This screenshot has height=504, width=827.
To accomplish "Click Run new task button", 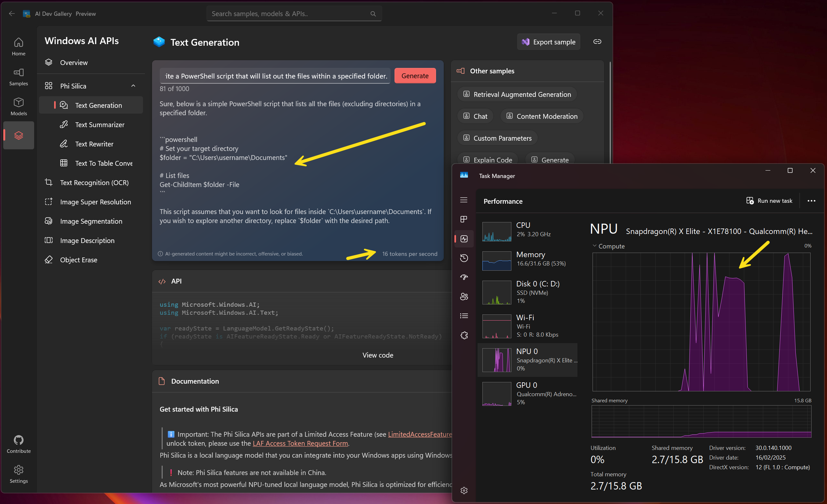I will click(x=769, y=201).
